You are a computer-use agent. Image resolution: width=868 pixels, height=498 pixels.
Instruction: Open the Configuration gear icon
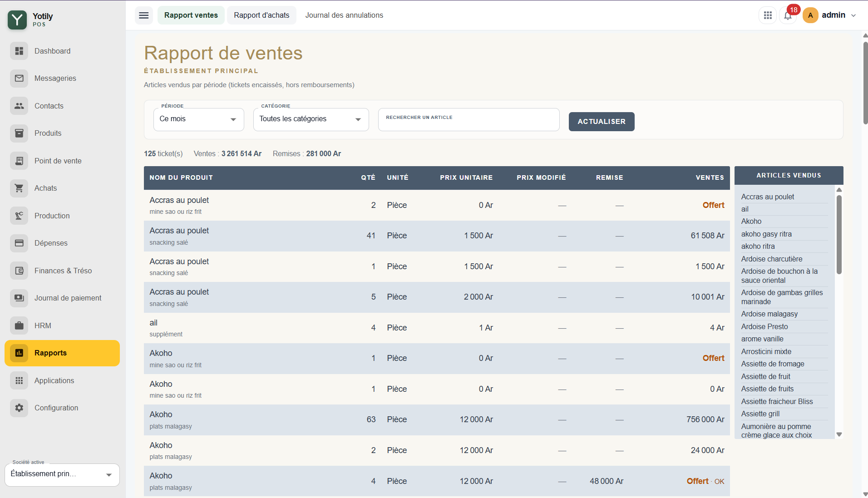(x=19, y=408)
